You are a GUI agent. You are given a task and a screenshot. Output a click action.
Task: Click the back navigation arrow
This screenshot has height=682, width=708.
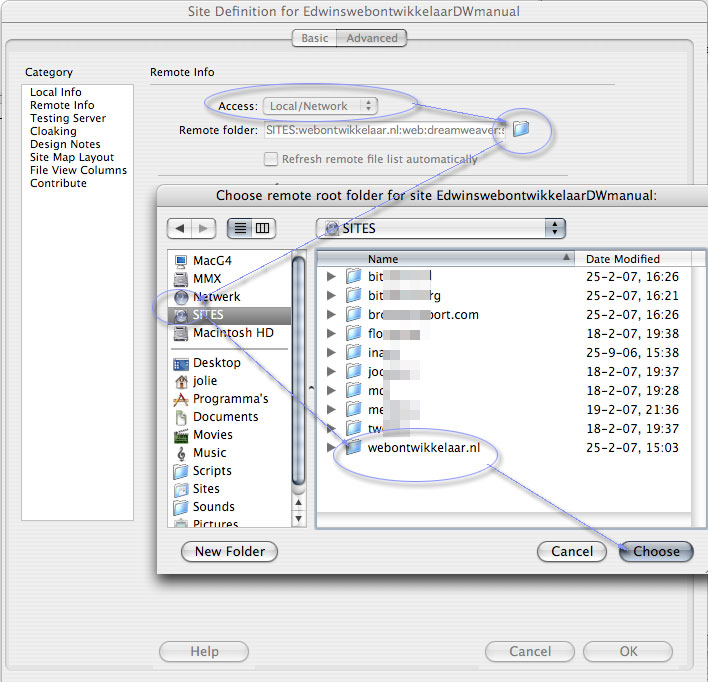click(180, 228)
